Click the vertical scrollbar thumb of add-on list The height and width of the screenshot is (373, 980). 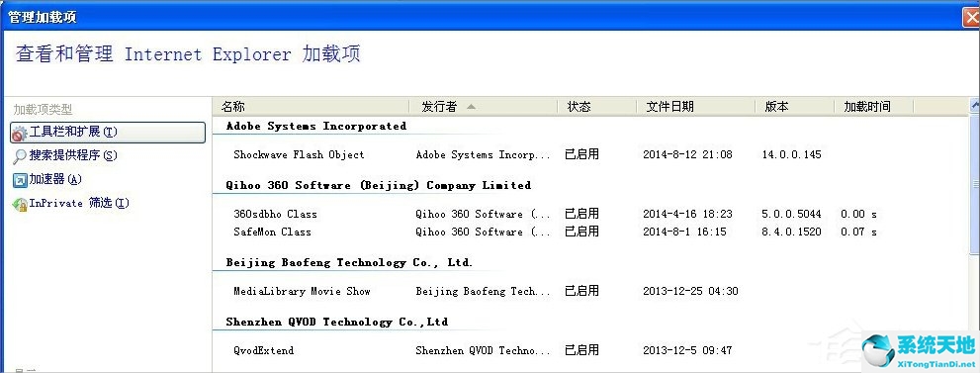974,184
